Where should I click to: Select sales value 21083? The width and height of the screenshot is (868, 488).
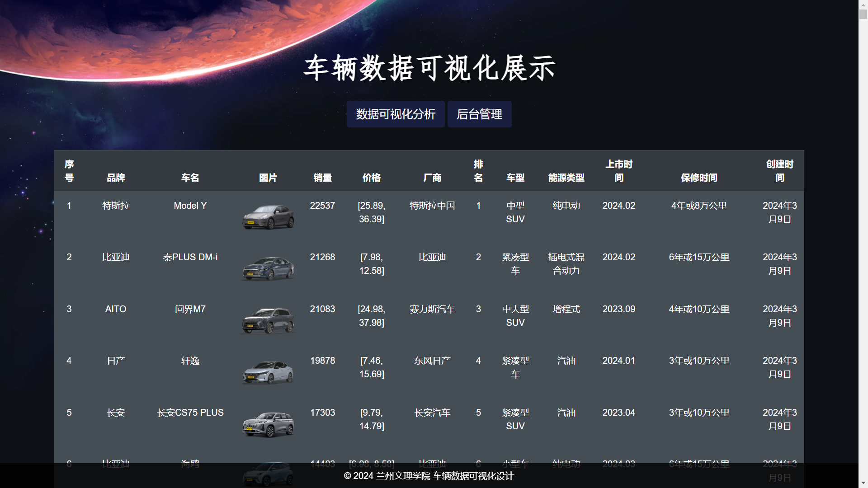[x=323, y=309]
